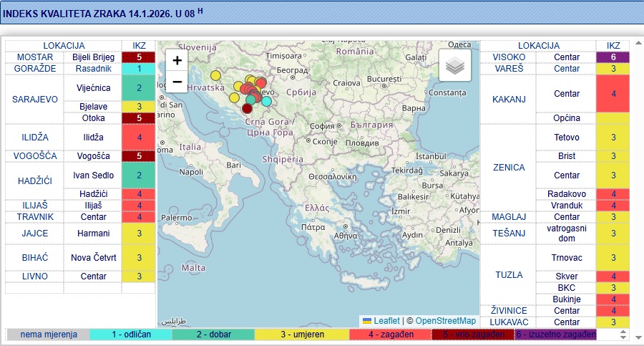
Task: Zoom out on the map
Action: pos(177,81)
